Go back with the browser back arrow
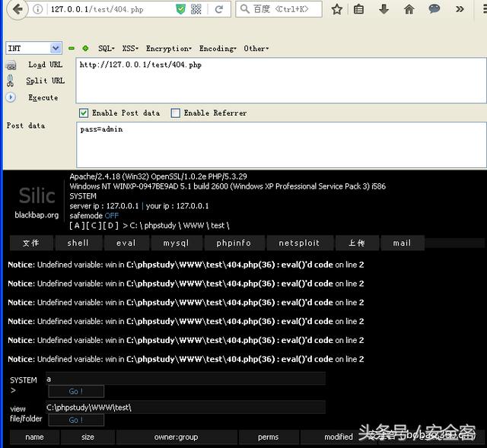 [17, 9]
